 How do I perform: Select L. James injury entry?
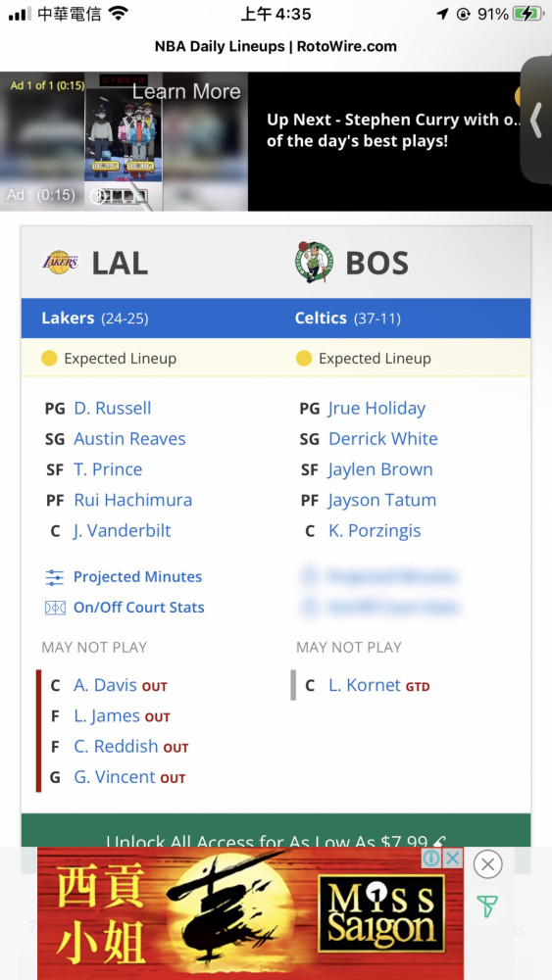click(x=122, y=716)
